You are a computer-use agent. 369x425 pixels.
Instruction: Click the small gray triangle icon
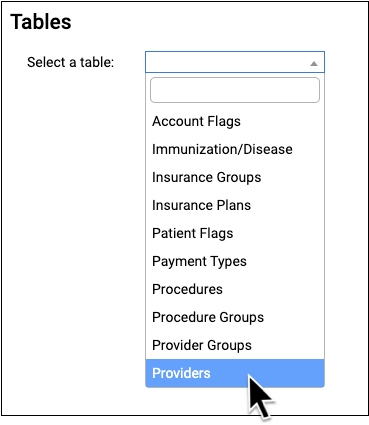coord(313,63)
